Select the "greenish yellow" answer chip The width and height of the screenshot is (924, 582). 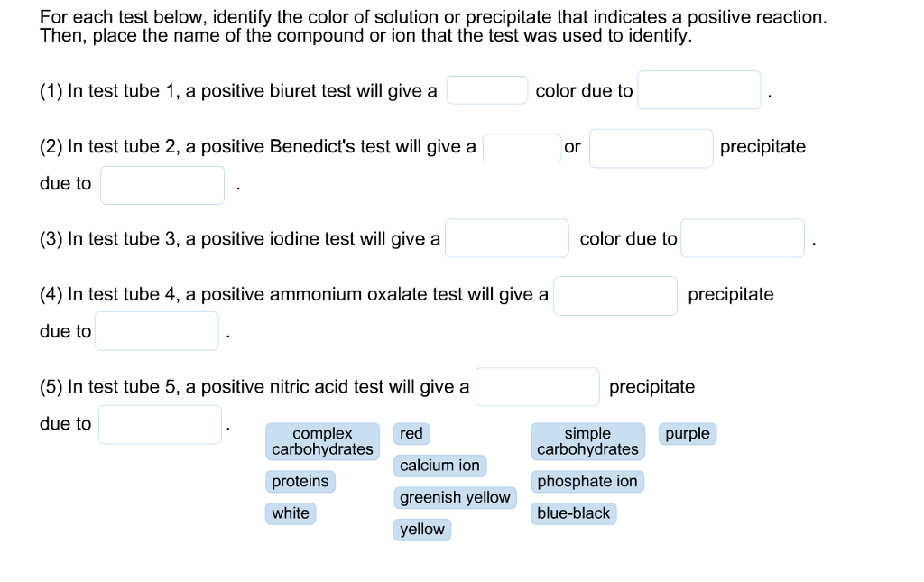455,497
